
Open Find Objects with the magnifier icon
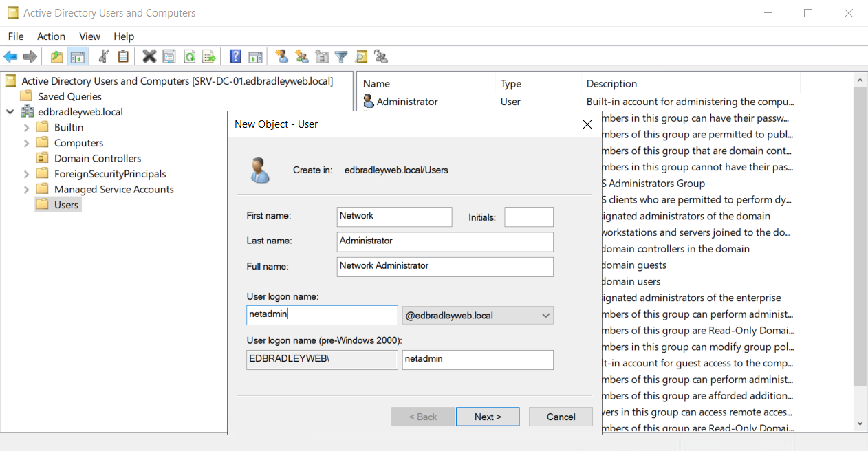[360, 56]
